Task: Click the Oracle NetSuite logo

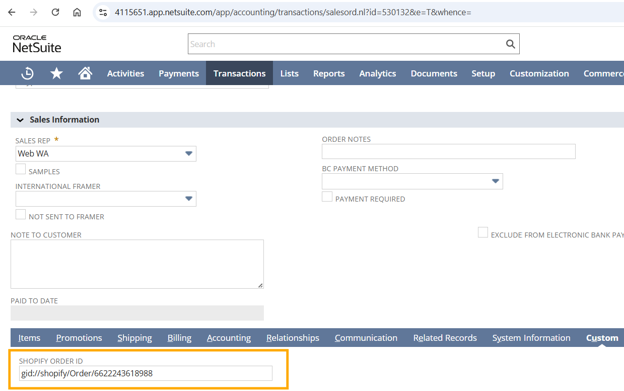Action: click(37, 44)
